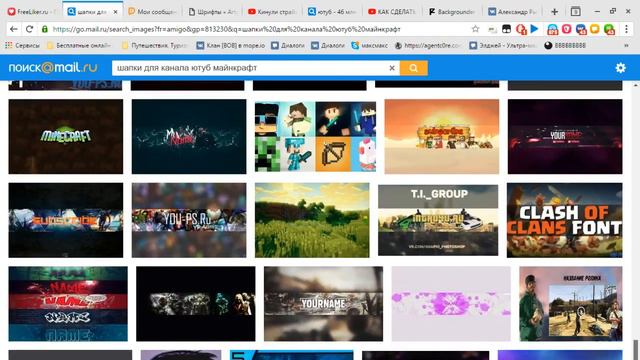The height and width of the screenshot is (360, 640).
Task: Open the dark red YOUR NAME banner
Action: pyautogui.click(x=565, y=136)
